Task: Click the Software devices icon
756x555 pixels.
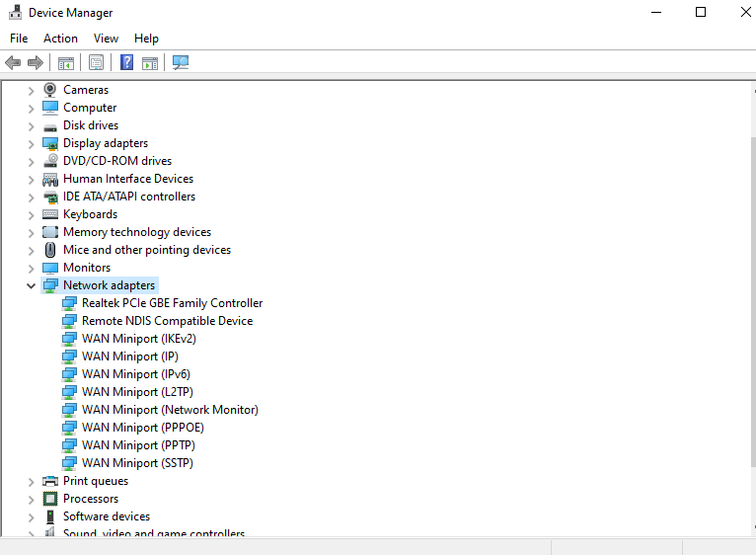Action: [x=50, y=516]
